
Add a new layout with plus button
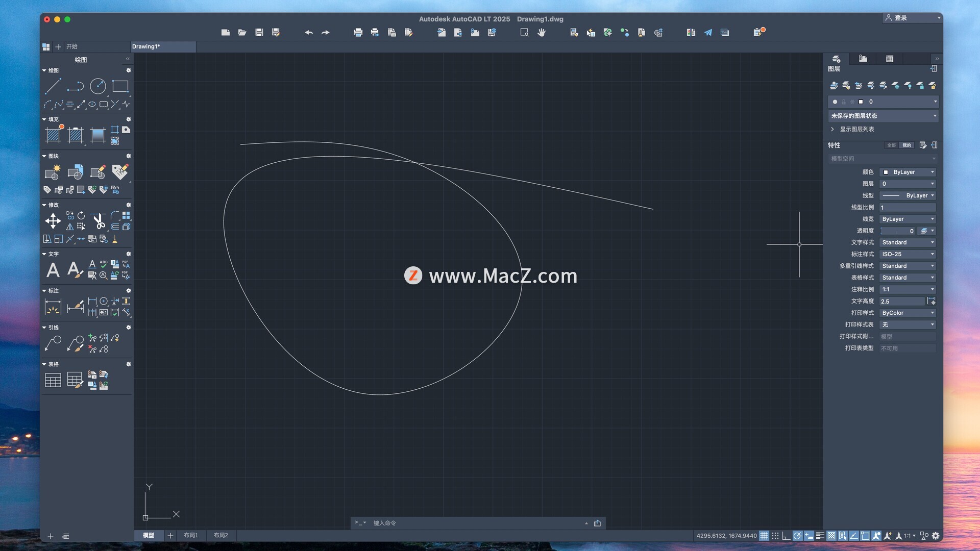[x=170, y=535]
